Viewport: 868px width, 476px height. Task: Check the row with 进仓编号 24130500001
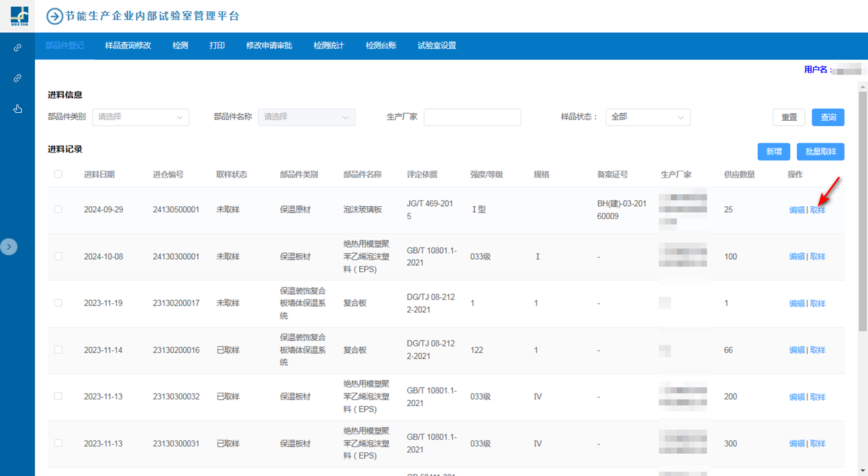click(x=58, y=209)
